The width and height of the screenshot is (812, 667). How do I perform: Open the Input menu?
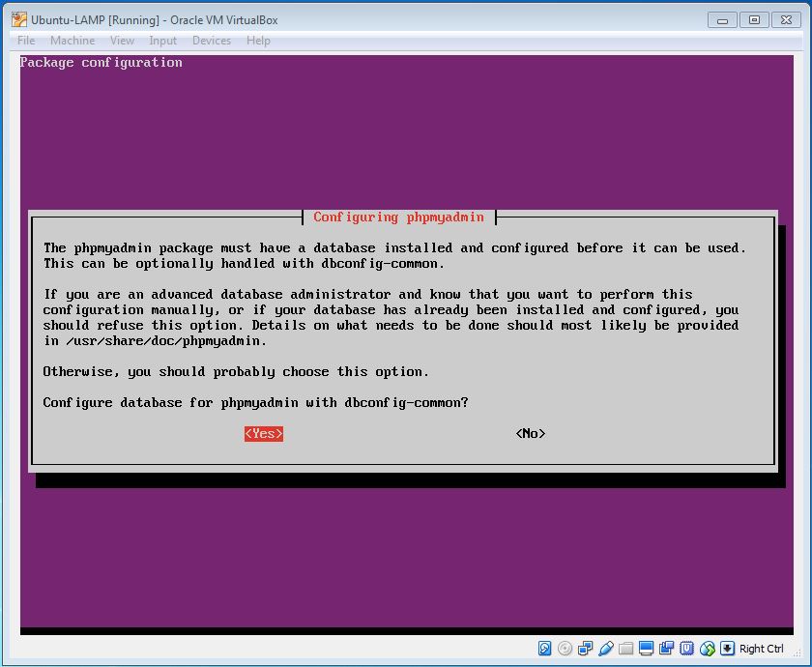point(162,41)
